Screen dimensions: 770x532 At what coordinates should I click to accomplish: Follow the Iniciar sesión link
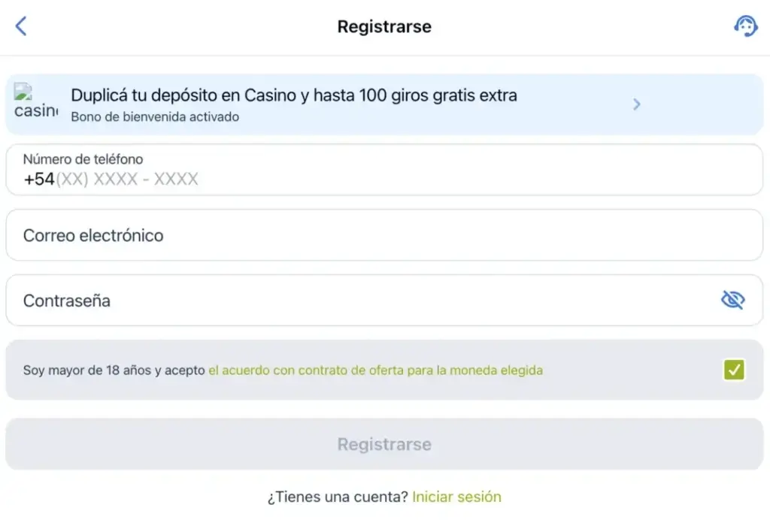point(456,497)
